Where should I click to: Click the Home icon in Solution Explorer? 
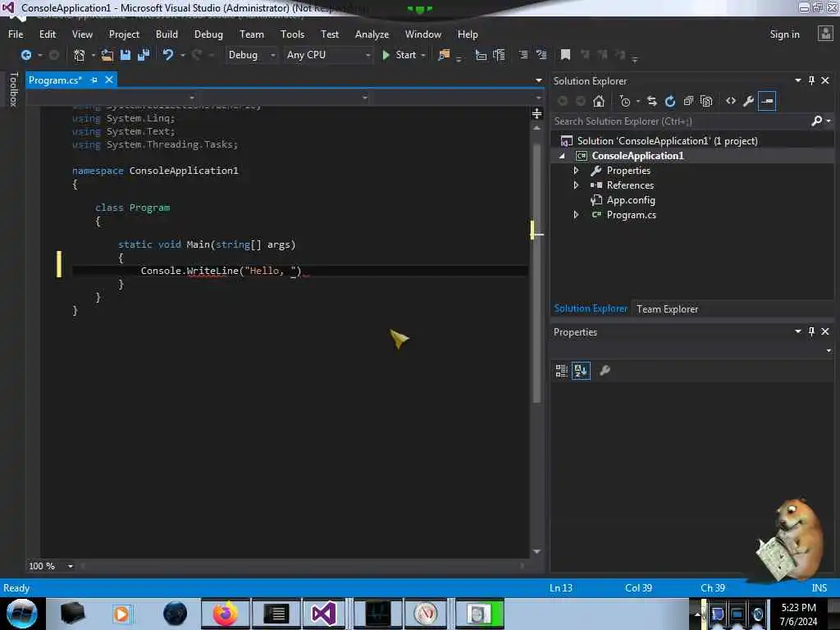pyautogui.click(x=599, y=101)
